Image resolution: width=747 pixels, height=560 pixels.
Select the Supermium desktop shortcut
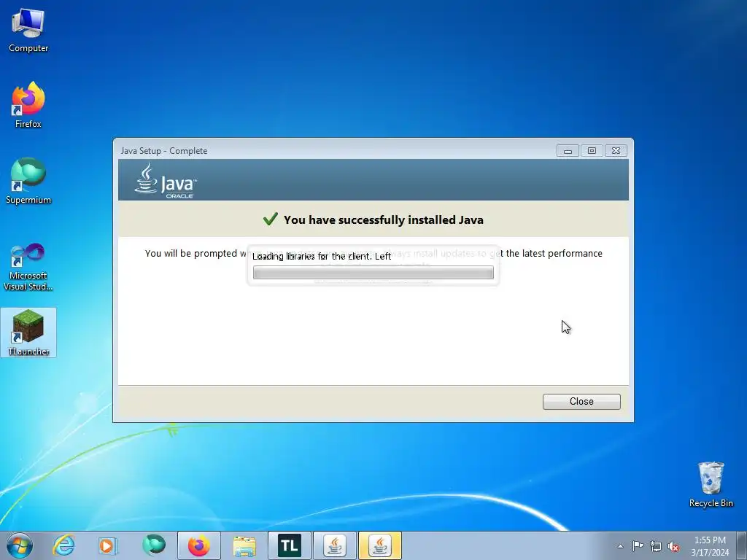point(28,181)
